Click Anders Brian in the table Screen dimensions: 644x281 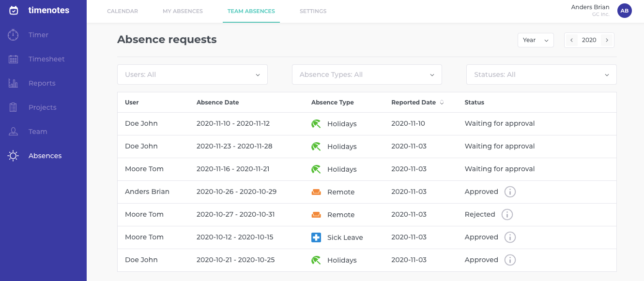coord(147,192)
